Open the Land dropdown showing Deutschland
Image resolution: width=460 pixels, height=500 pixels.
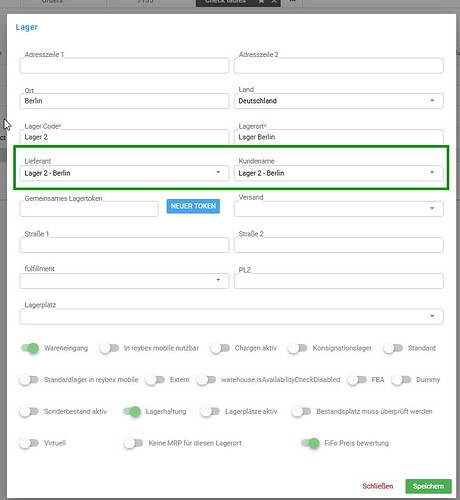tap(338, 101)
